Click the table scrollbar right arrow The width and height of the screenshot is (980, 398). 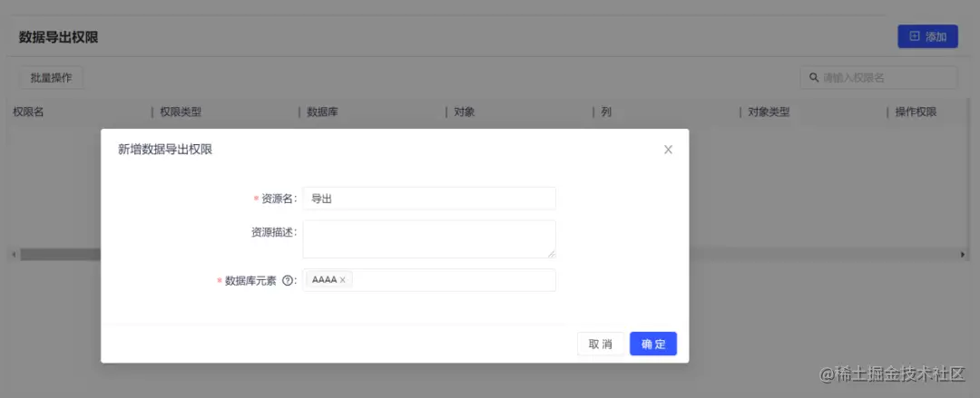tap(963, 254)
